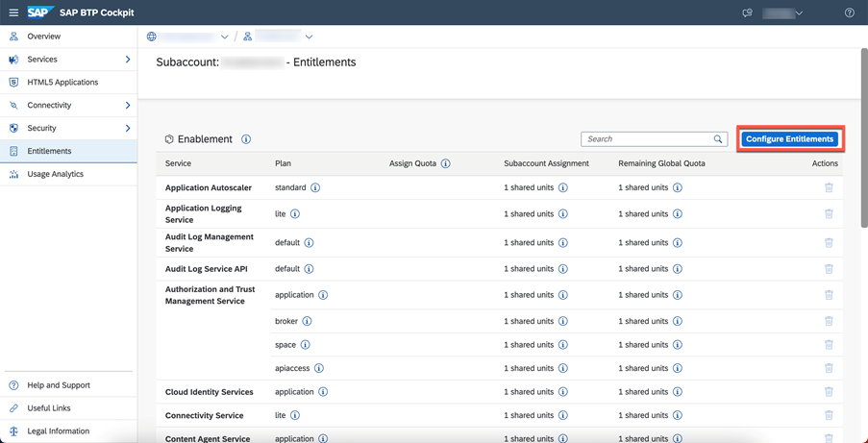Select the Cloud Identity Services name
Viewport: 868px width, 443px height.
click(x=210, y=392)
